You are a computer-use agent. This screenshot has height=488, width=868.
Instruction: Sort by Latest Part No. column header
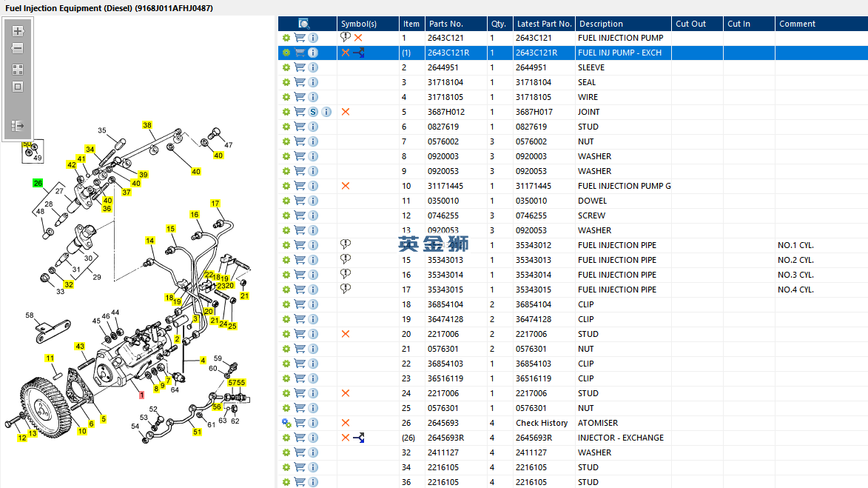pos(544,24)
